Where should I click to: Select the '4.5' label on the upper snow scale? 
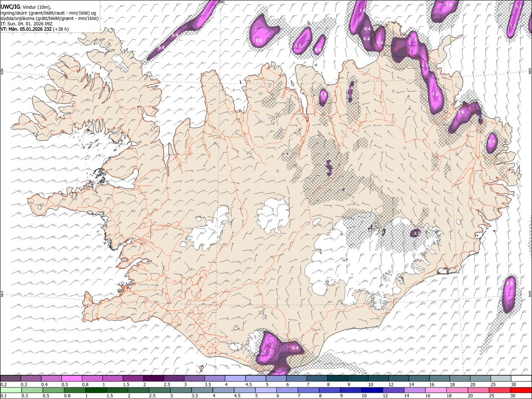tap(249, 384)
